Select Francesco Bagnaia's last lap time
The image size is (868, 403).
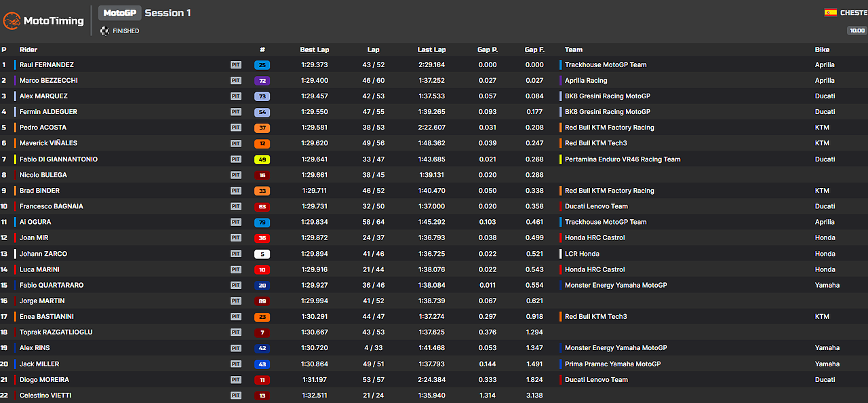point(431,206)
